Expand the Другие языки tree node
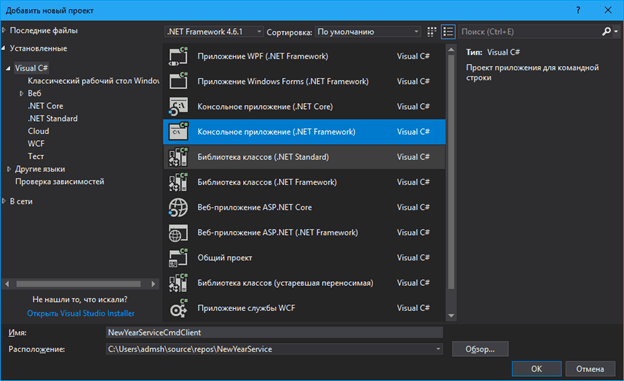 click(9, 169)
